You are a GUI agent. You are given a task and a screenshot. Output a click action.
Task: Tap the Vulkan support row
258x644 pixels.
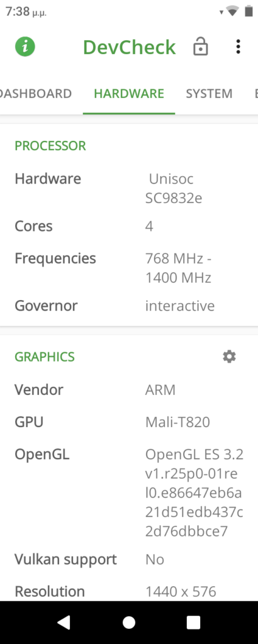[129, 559]
